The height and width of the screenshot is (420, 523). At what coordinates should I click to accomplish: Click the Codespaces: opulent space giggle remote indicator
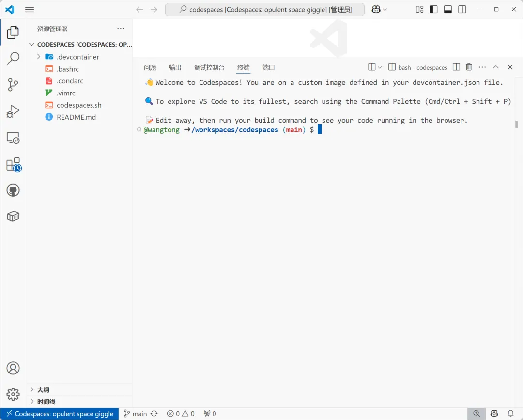click(60, 414)
